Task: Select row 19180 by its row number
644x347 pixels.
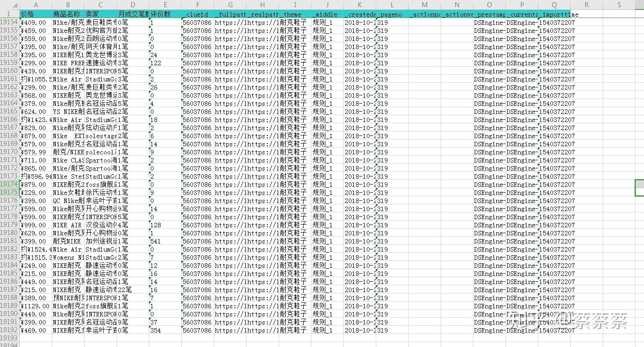Action: (9, 233)
